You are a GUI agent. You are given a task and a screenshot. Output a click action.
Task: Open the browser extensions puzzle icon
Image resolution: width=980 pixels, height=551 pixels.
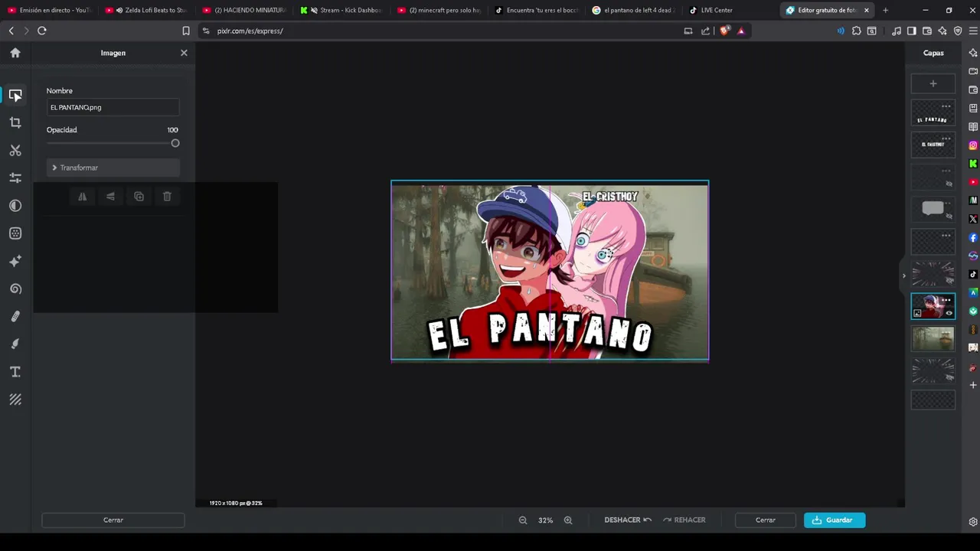click(x=857, y=31)
